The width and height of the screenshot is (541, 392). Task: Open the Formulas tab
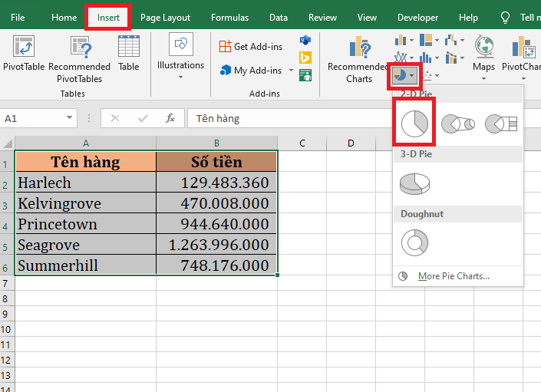click(229, 17)
